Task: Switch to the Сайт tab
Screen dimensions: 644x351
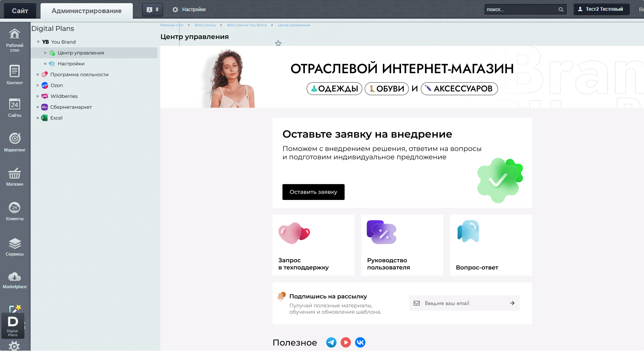Action: (x=20, y=11)
